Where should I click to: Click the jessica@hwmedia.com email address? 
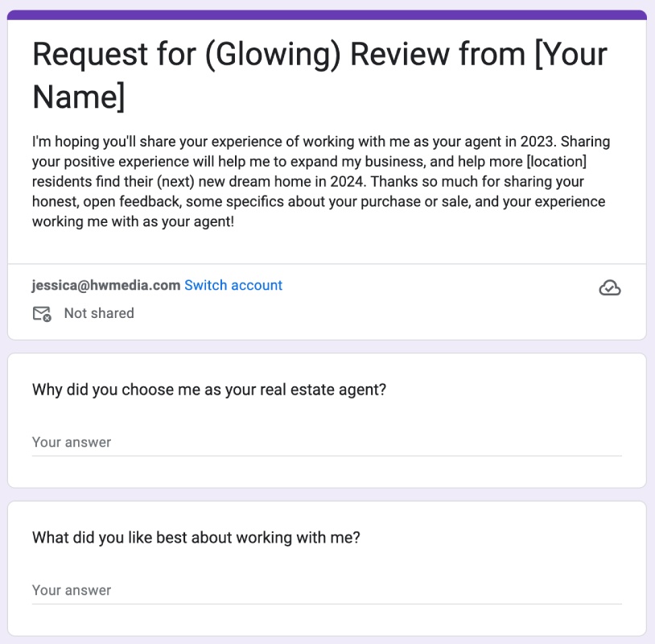point(106,285)
